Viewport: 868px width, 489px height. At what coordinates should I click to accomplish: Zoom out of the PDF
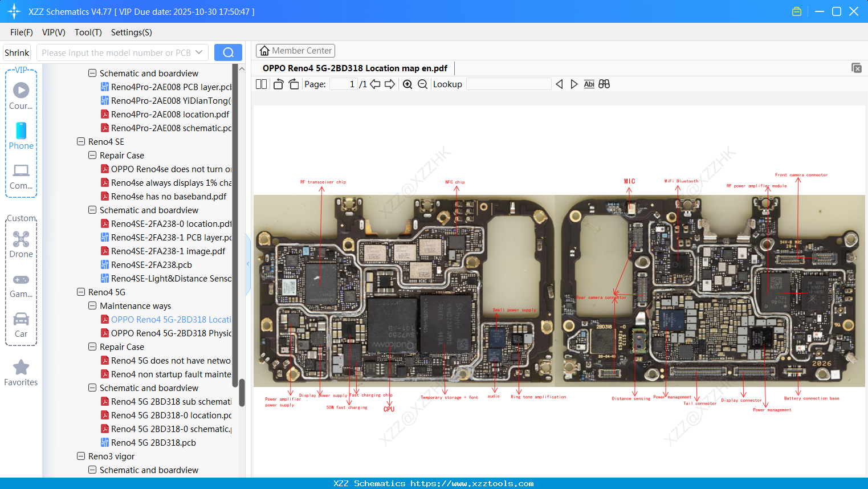(x=422, y=84)
